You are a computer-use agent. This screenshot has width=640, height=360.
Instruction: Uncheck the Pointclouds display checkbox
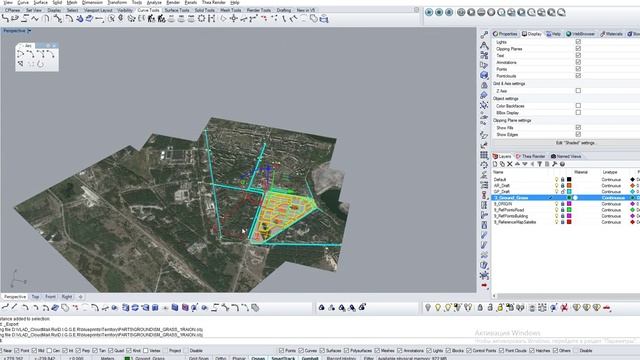tap(578, 76)
